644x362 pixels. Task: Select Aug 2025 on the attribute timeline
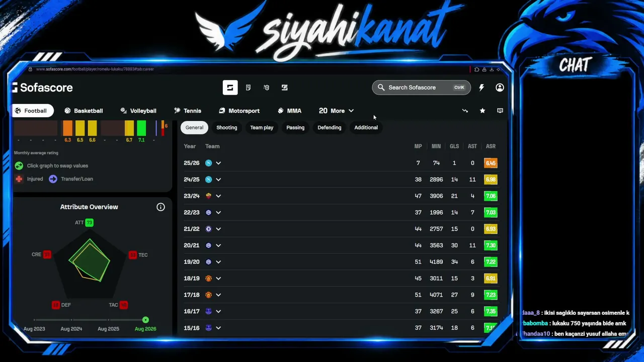tap(108, 329)
